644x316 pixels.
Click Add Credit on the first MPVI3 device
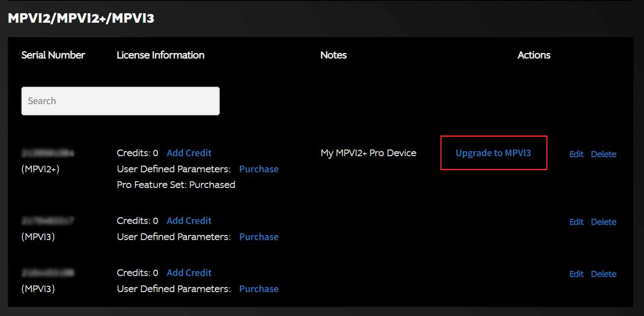[x=189, y=220]
